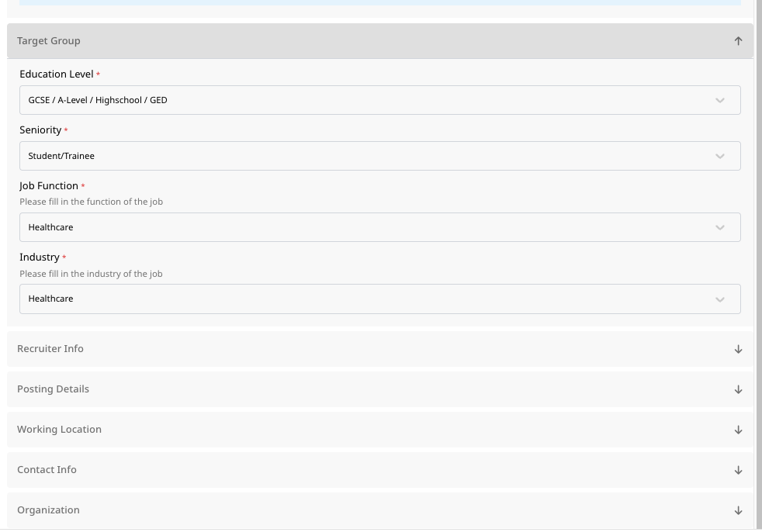Click the down arrow icon beside Organization
The width and height of the screenshot is (762, 532).
point(738,510)
